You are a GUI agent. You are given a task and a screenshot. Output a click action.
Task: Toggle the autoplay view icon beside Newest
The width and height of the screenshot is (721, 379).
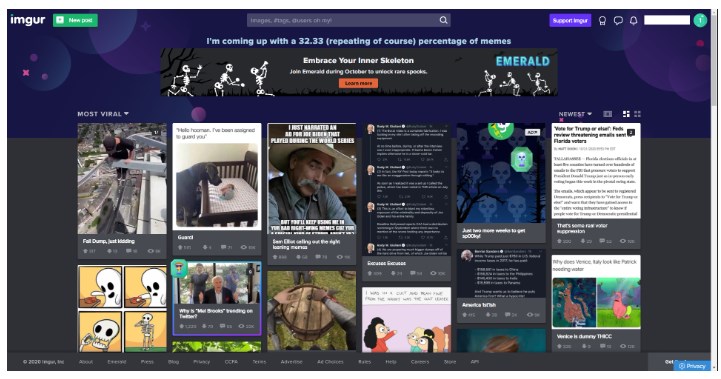(607, 114)
